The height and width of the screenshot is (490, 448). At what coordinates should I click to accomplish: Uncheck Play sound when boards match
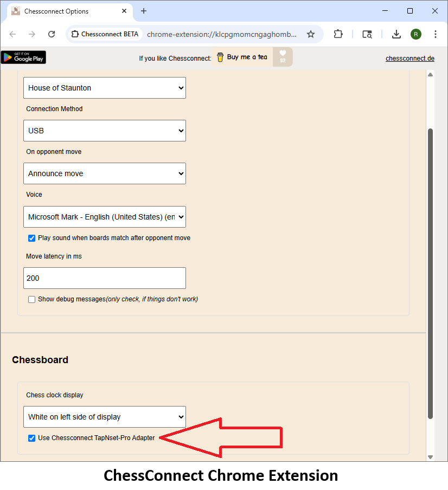(x=32, y=238)
